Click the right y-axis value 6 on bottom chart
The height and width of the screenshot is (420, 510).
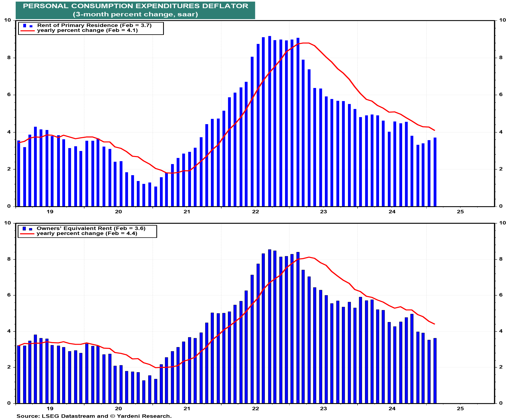[501, 295]
